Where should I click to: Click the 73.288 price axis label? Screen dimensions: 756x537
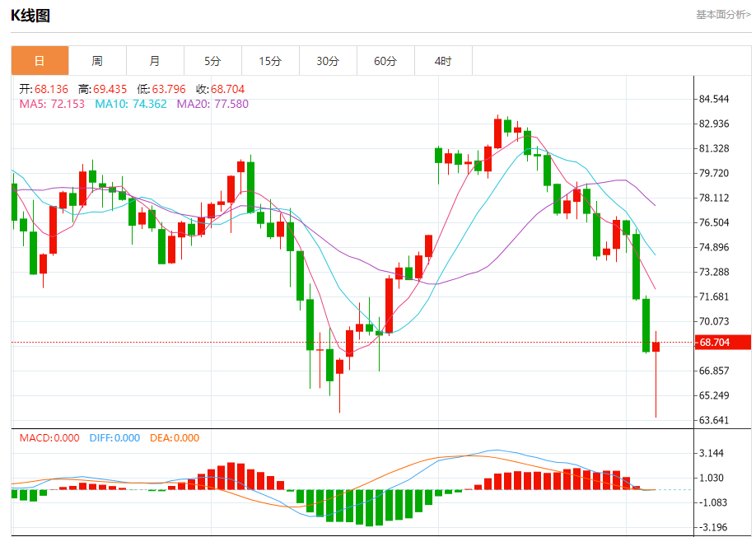(x=714, y=272)
